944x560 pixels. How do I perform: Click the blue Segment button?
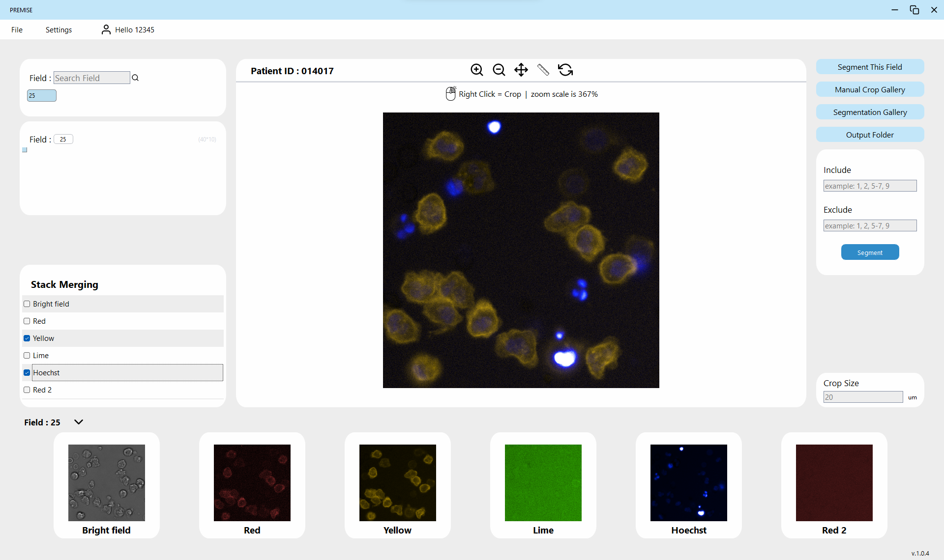coord(869,252)
